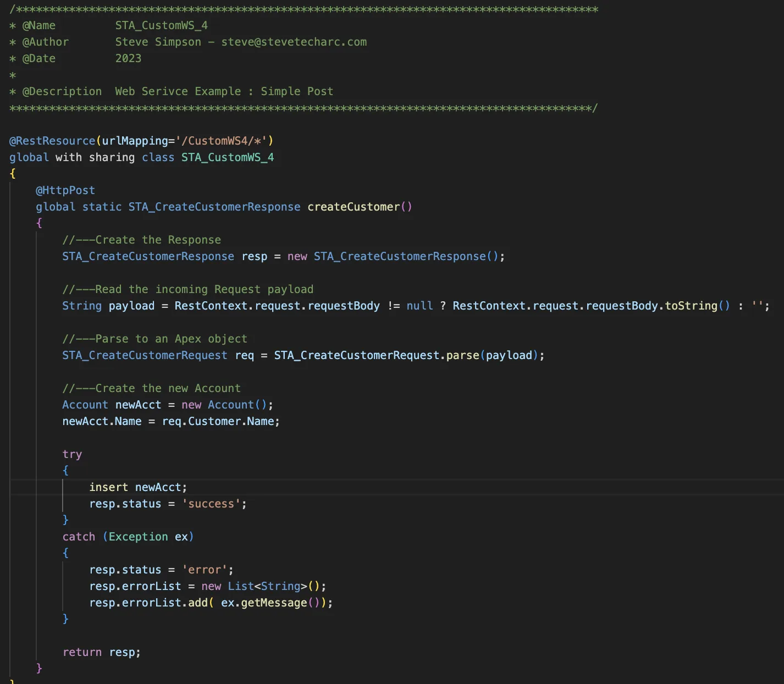784x684 pixels.
Task: Click the comment Create the new Account
Action: click(x=152, y=388)
